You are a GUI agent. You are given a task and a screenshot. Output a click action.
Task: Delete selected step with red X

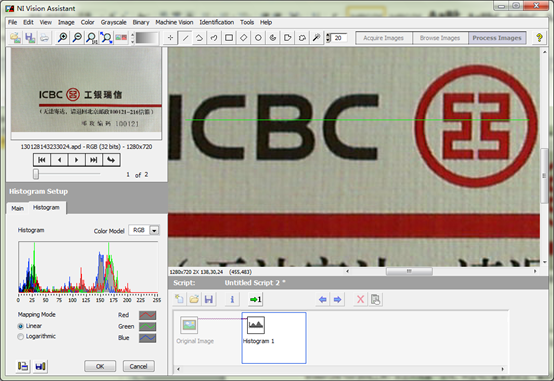coord(360,300)
